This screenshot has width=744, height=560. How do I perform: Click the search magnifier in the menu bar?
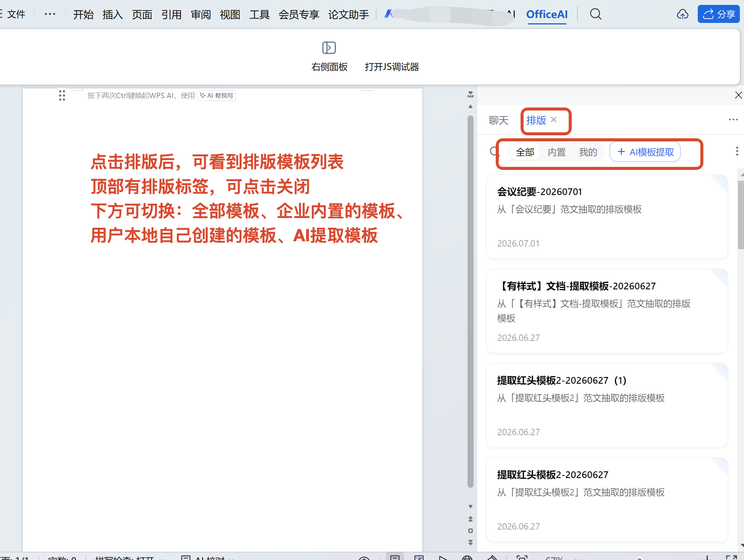click(x=595, y=14)
